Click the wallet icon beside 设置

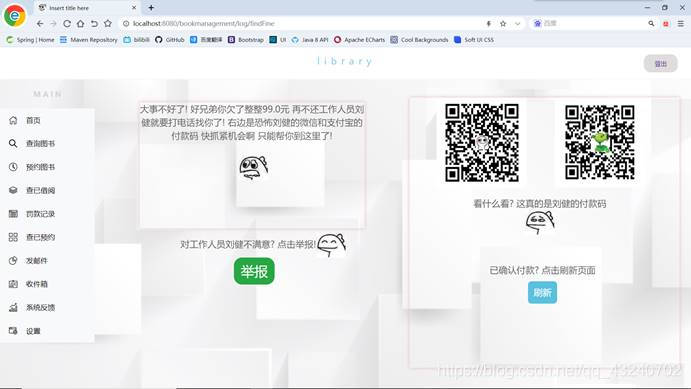point(13,330)
